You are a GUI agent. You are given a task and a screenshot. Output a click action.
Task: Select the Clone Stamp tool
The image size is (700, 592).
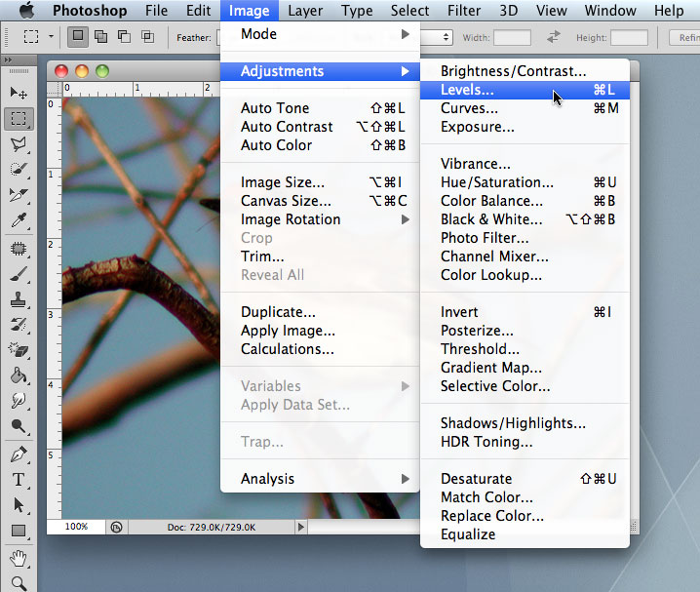click(x=19, y=299)
